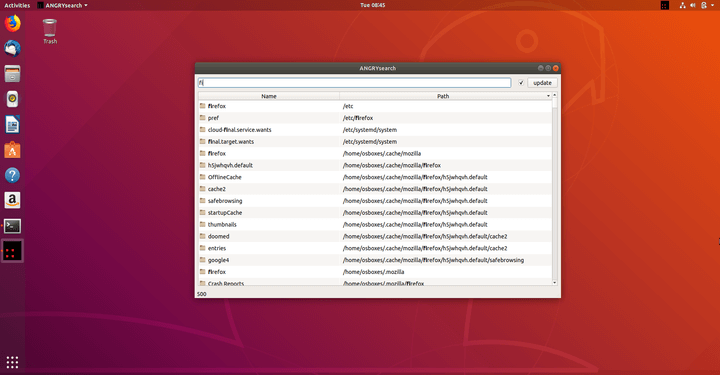Click path /home/osboxes/.cache/mozilla
The image size is (720, 375).
point(382,153)
